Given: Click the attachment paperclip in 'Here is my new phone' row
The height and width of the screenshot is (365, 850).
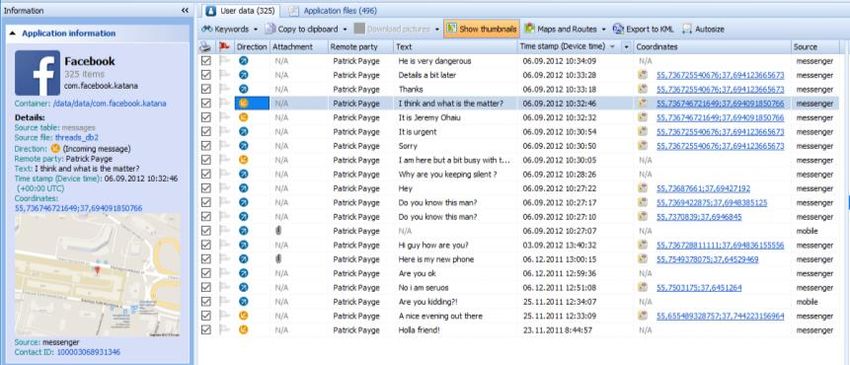Looking at the screenshot, I should tap(279, 259).
